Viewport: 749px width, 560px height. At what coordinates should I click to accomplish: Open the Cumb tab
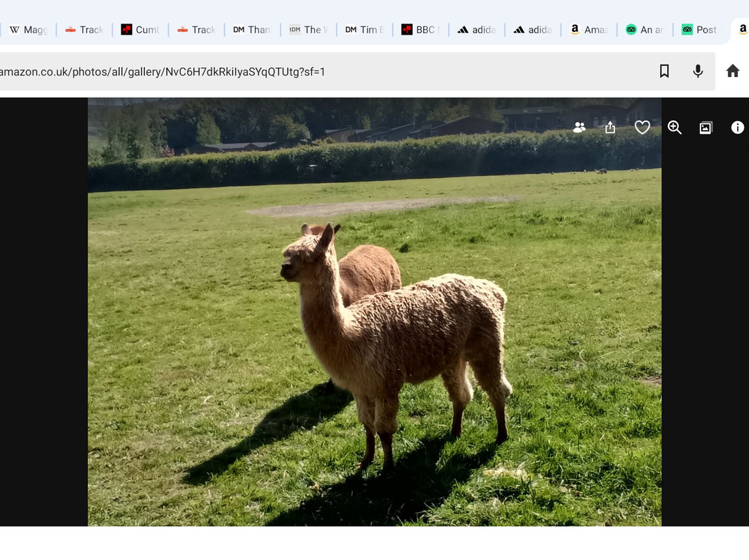[x=140, y=30]
